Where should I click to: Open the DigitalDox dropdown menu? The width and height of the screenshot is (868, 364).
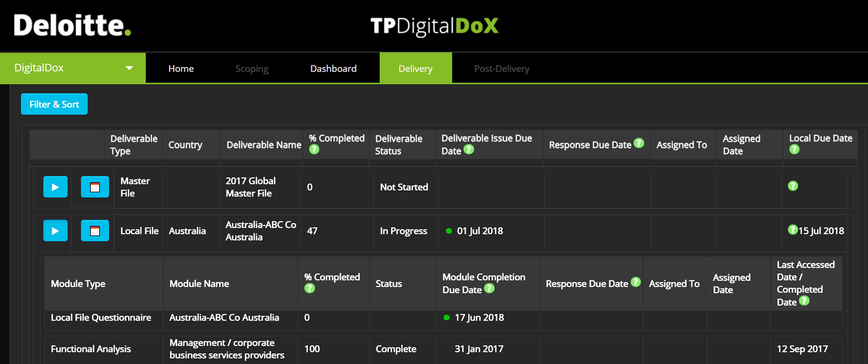point(73,68)
